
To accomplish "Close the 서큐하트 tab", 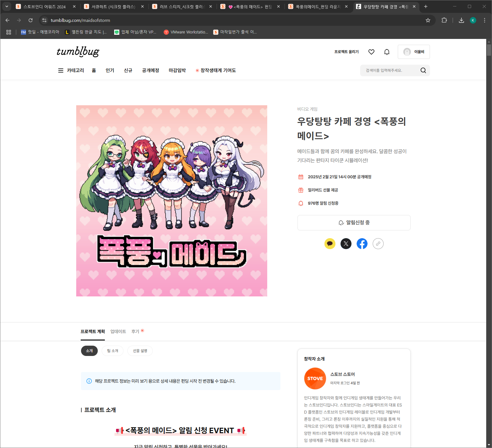I will coord(142,6).
